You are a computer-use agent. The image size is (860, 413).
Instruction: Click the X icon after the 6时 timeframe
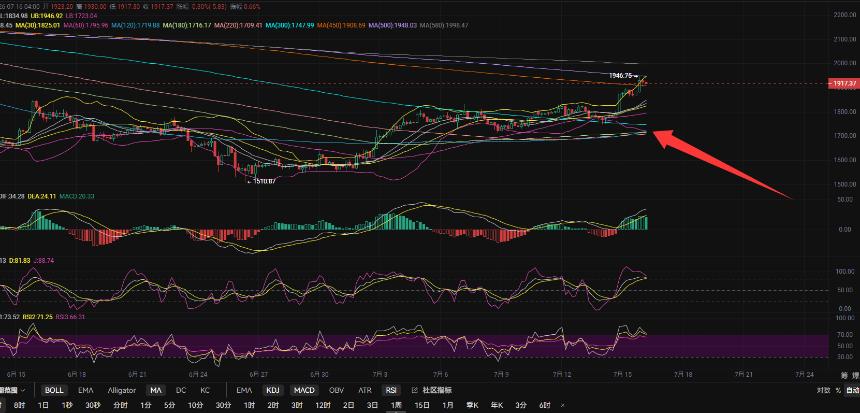tap(562, 405)
